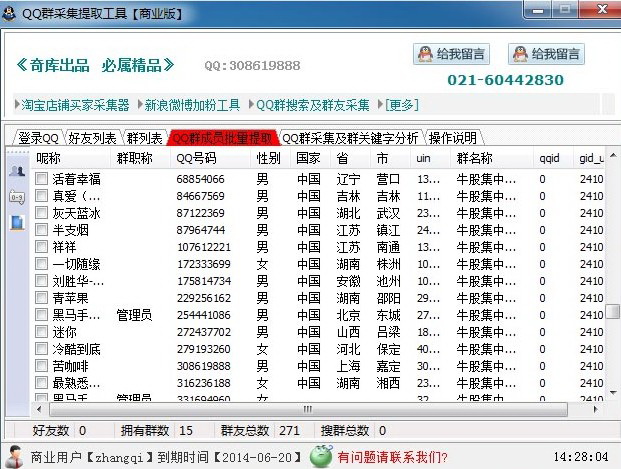
Task: Tick the checkbox for 青苹果
Action: click(41, 298)
